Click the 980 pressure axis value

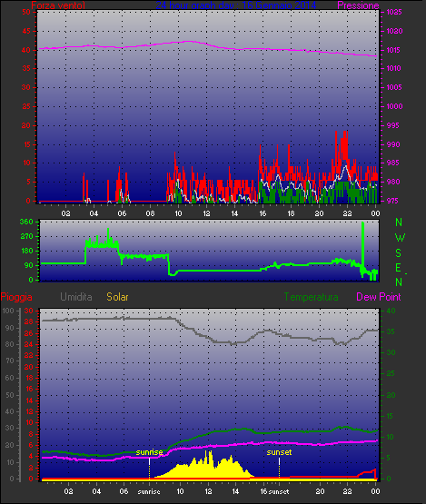393,182
